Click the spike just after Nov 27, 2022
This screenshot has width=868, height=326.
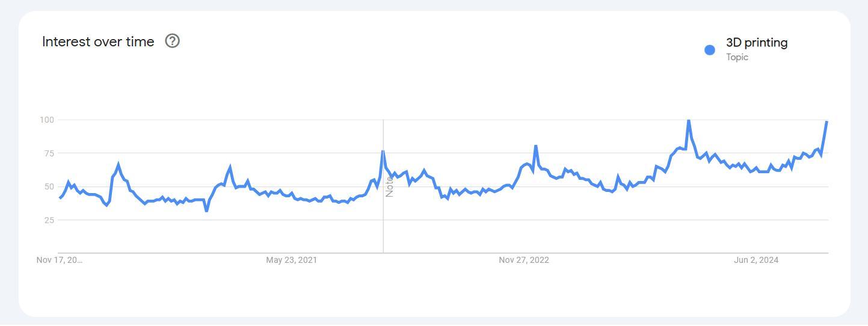(535, 146)
